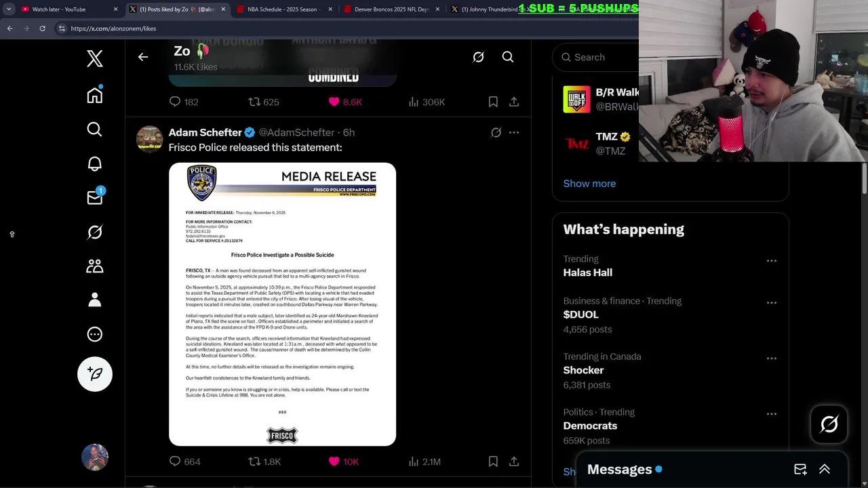Reload the page
868x488 pixels.
click(x=42, y=28)
